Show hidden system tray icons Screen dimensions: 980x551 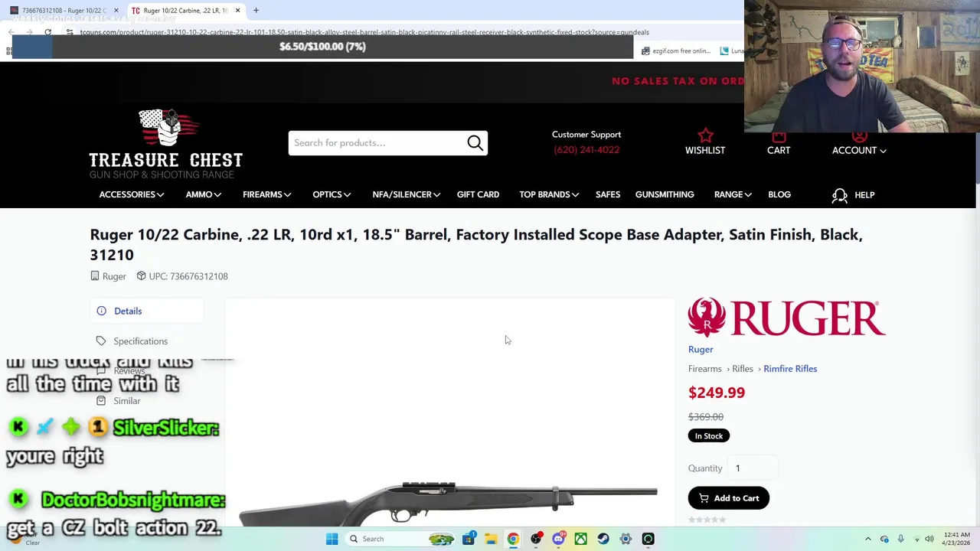coord(867,539)
